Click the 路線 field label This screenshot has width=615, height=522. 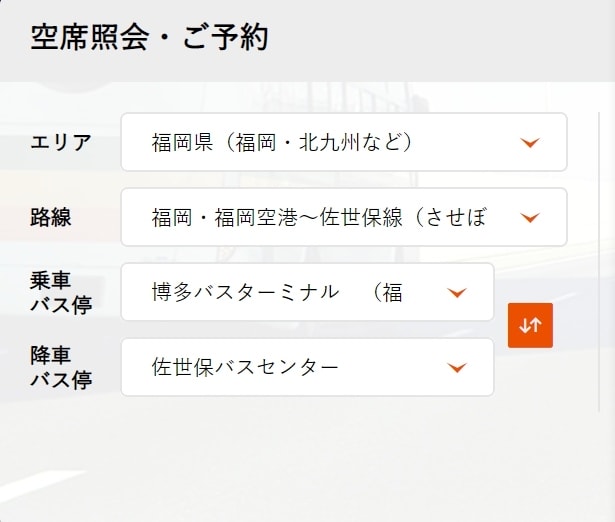click(51, 217)
